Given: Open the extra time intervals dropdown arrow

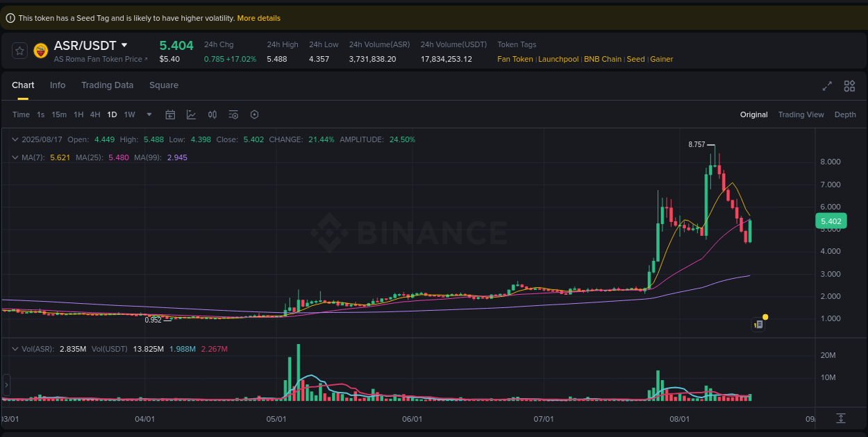Looking at the screenshot, I should click(148, 114).
